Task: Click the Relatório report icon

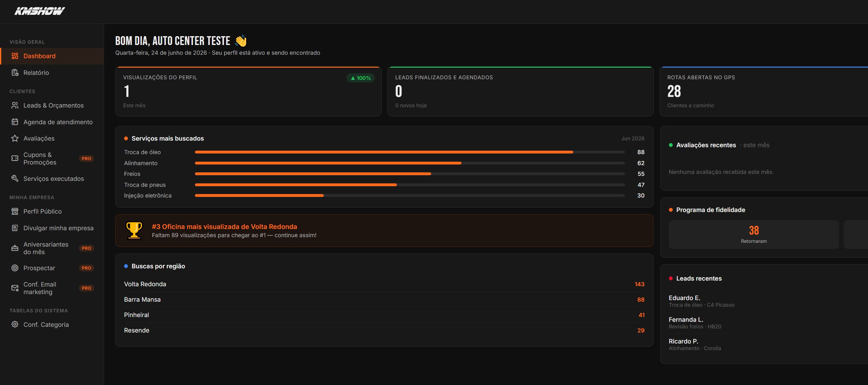Action: (x=15, y=73)
